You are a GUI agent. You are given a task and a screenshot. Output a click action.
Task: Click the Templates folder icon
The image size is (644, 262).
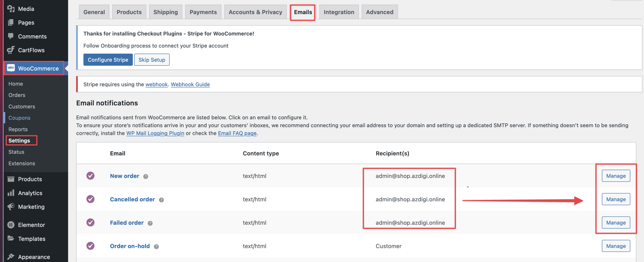pyautogui.click(x=11, y=238)
